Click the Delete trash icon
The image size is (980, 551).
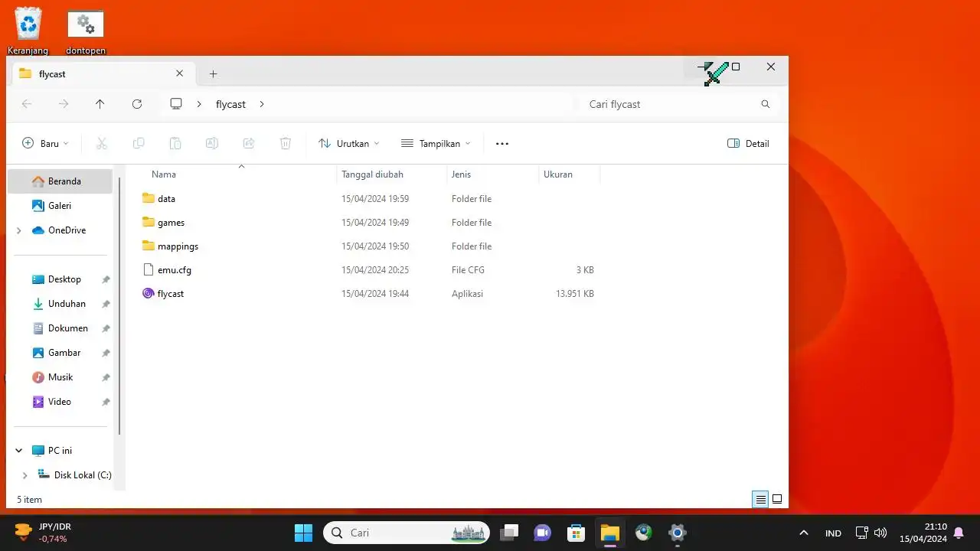pyautogui.click(x=286, y=143)
